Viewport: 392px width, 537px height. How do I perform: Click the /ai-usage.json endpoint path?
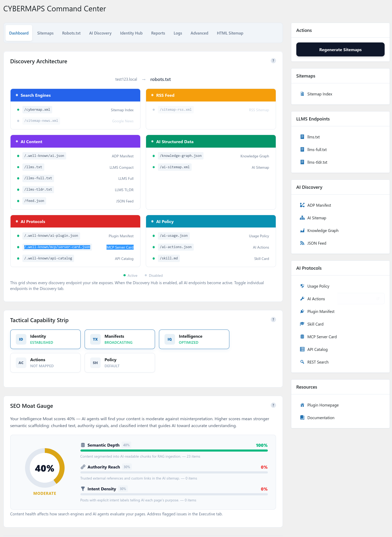[174, 236]
